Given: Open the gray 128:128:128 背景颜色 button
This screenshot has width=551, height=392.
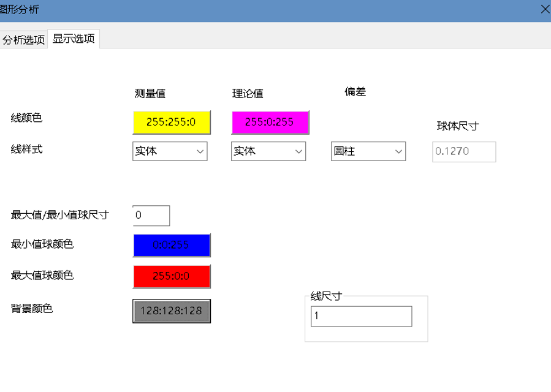Looking at the screenshot, I should pos(172,311).
